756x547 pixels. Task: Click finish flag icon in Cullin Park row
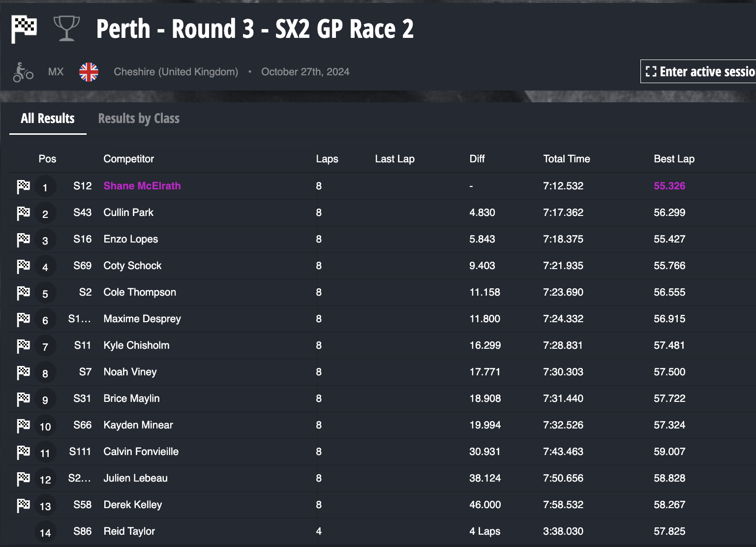coord(23,213)
